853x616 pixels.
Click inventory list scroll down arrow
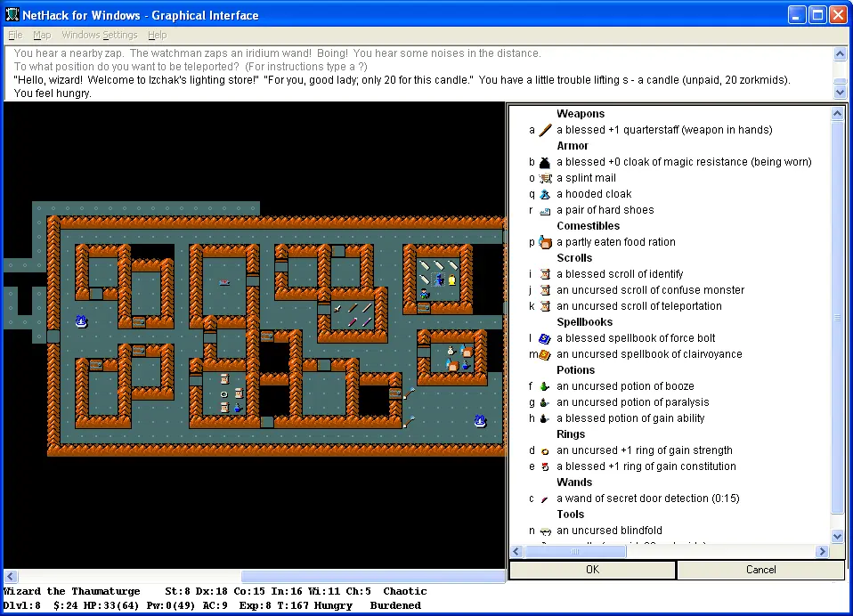tap(837, 537)
